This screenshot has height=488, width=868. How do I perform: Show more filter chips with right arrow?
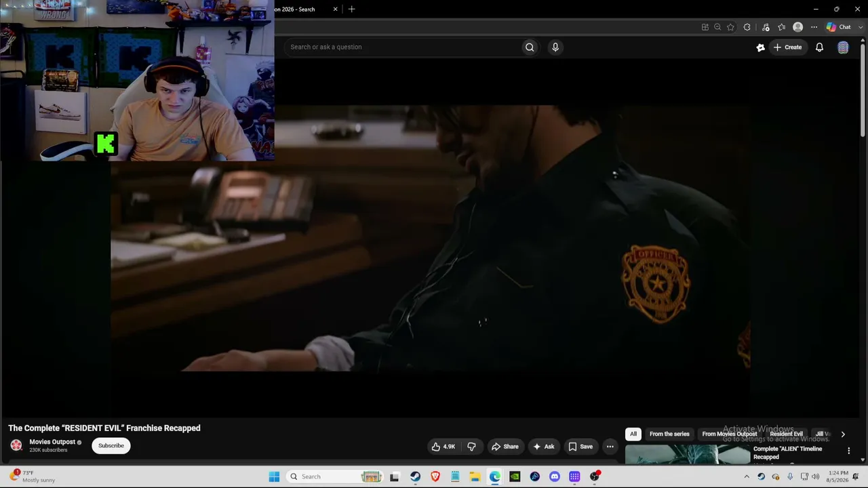[843, 434]
